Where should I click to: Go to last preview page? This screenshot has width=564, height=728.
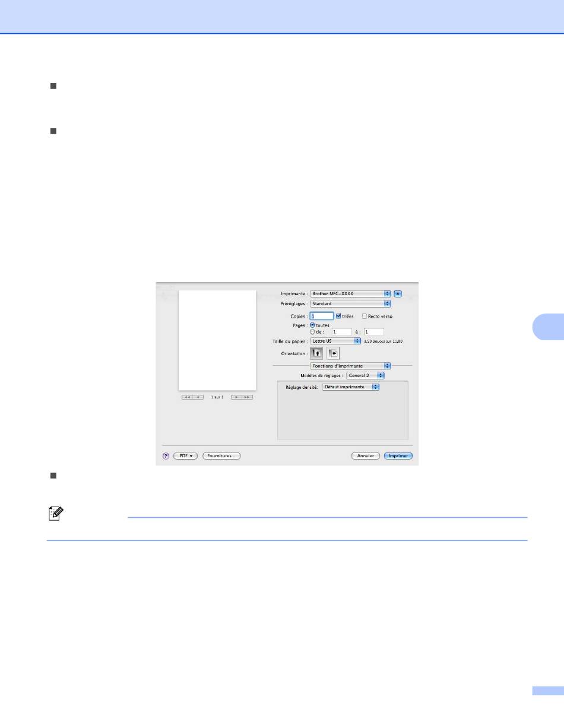point(248,397)
